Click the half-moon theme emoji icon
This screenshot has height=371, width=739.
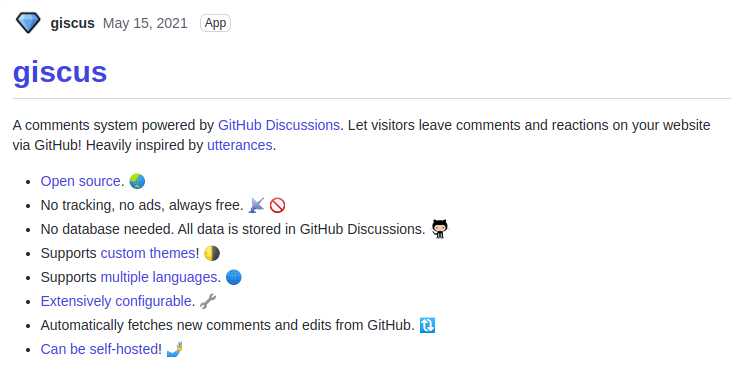pyautogui.click(x=212, y=253)
